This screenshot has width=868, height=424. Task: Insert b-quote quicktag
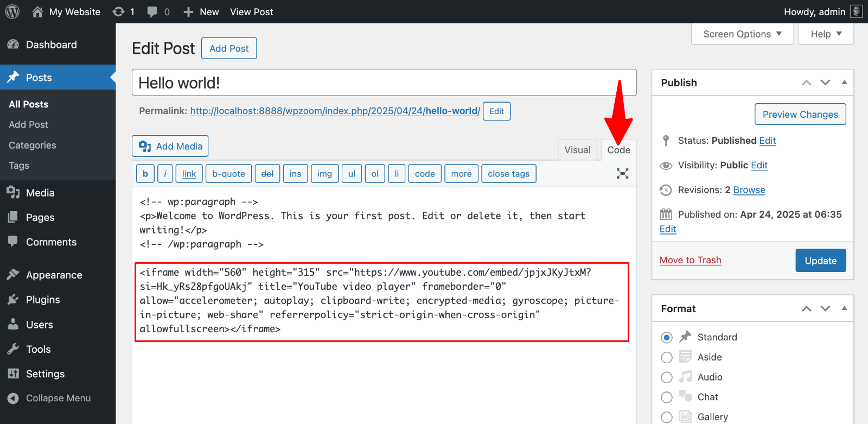click(228, 174)
